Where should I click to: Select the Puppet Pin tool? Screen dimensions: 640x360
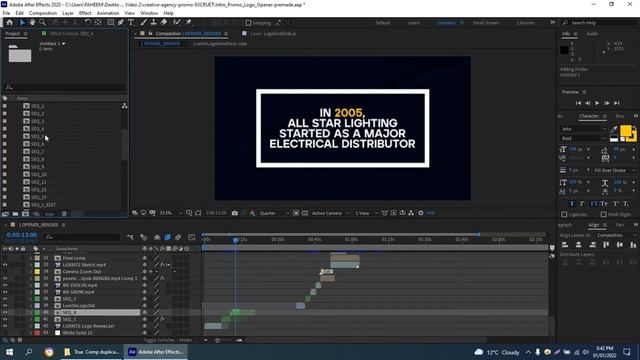pyautogui.click(x=189, y=22)
